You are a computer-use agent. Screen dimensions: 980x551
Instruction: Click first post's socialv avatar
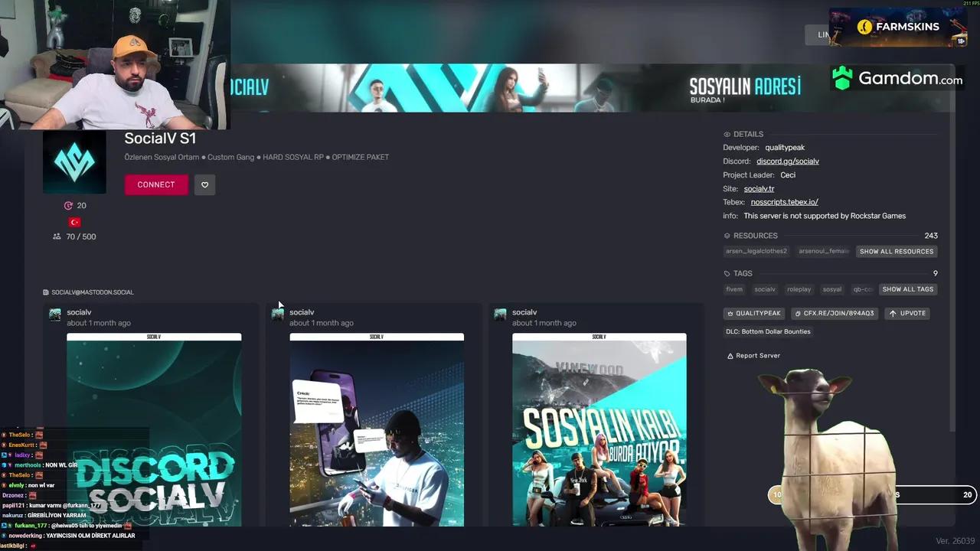[55, 315]
